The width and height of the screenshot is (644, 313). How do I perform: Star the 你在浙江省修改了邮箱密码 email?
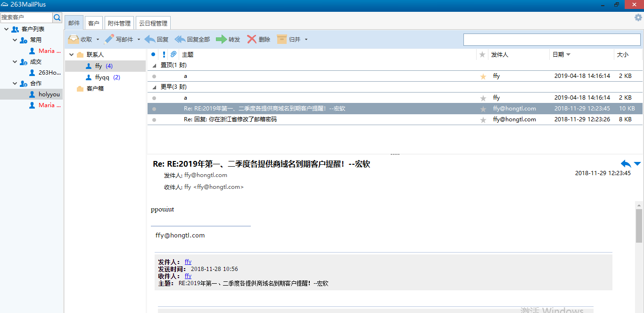pyautogui.click(x=483, y=120)
